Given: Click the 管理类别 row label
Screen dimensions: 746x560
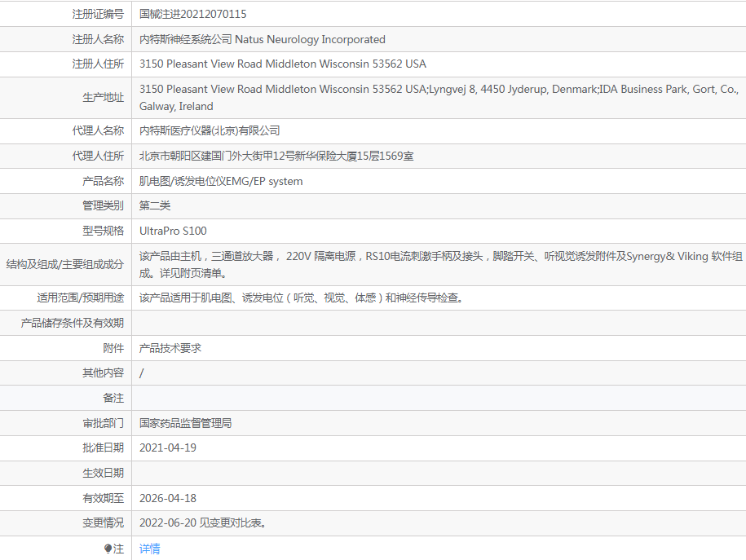Looking at the screenshot, I should click(104, 205).
